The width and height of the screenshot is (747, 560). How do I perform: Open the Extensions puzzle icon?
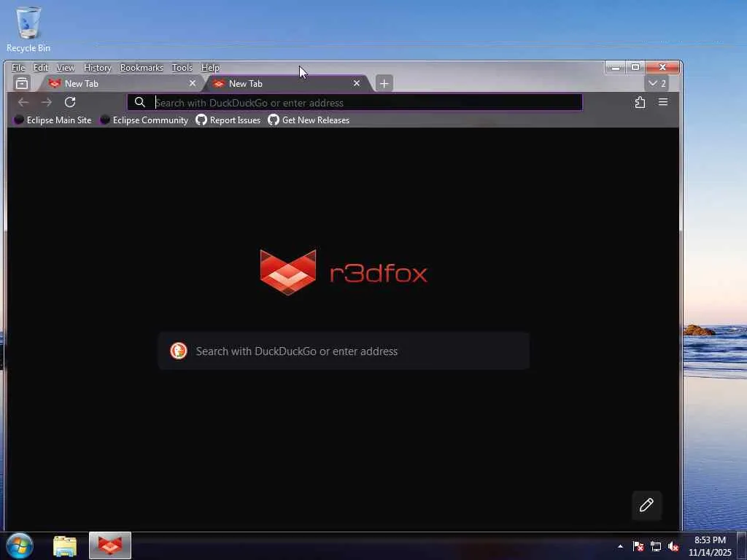point(640,102)
